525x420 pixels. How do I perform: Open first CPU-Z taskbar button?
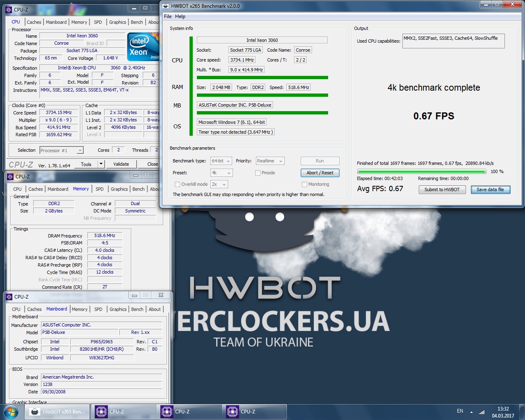pyautogui.click(x=123, y=412)
